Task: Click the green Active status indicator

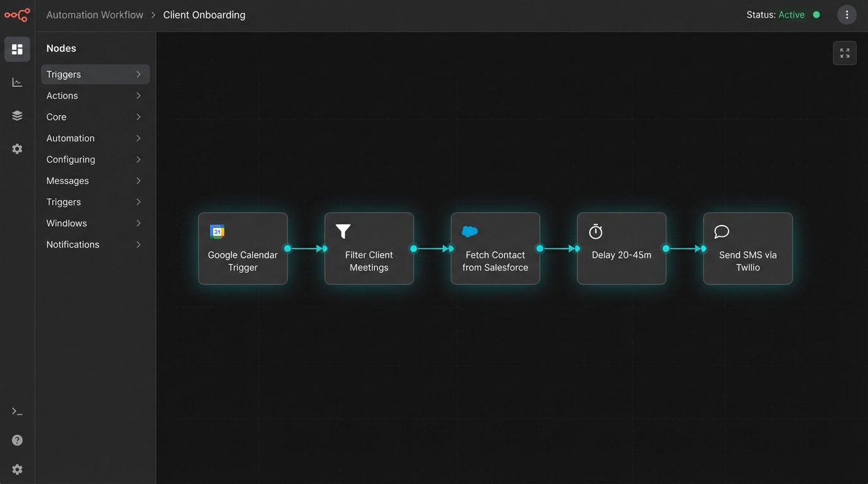Action: (x=816, y=14)
